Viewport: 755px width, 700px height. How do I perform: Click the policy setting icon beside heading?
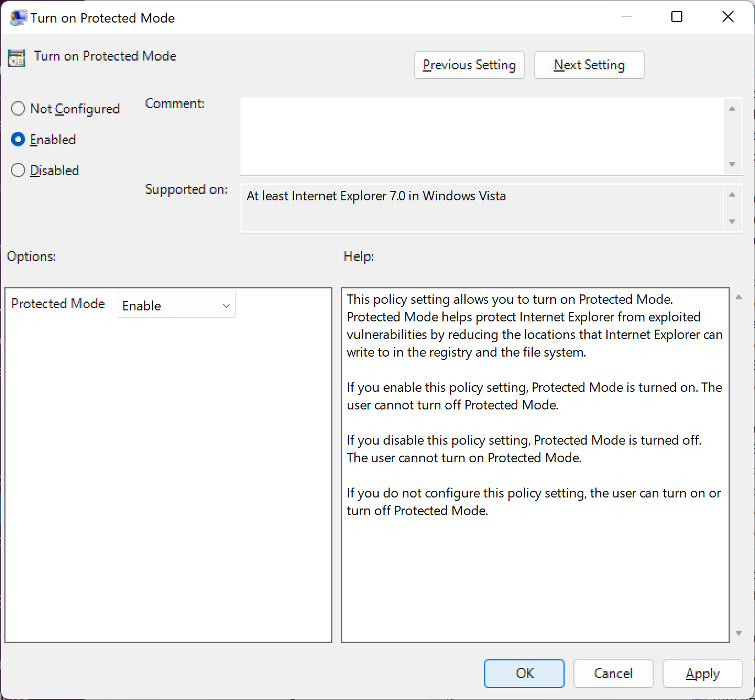click(17, 58)
